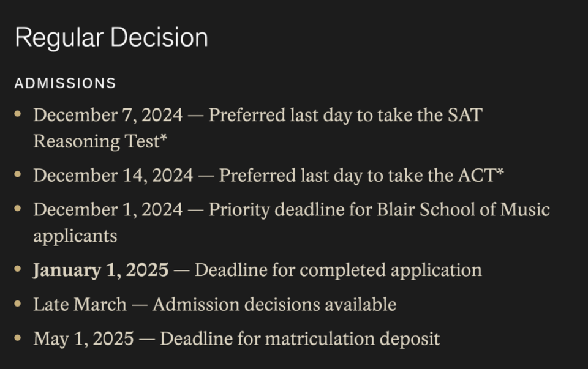Click the bullet beside January 1, 2025
588x369 pixels.
click(x=18, y=269)
